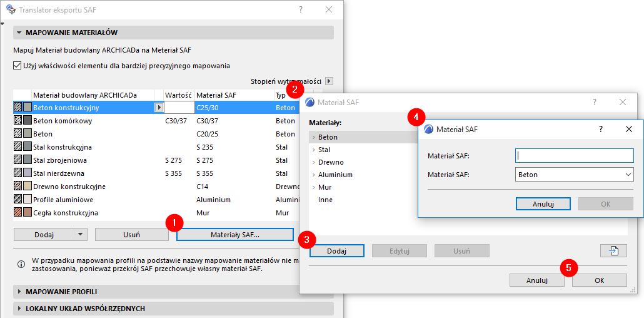644x318 pixels.
Task: Click the Mur cell in Materiał SAF column
Action: (x=202, y=213)
